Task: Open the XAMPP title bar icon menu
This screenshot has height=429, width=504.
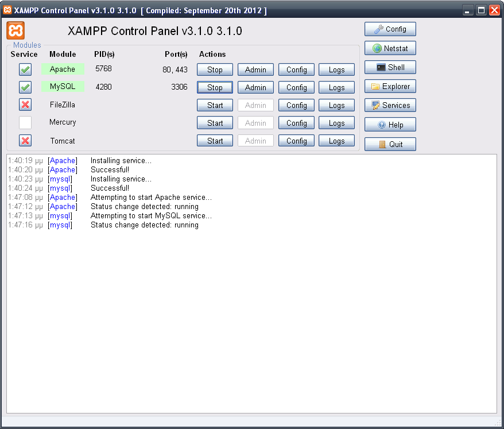Action: click(7, 10)
